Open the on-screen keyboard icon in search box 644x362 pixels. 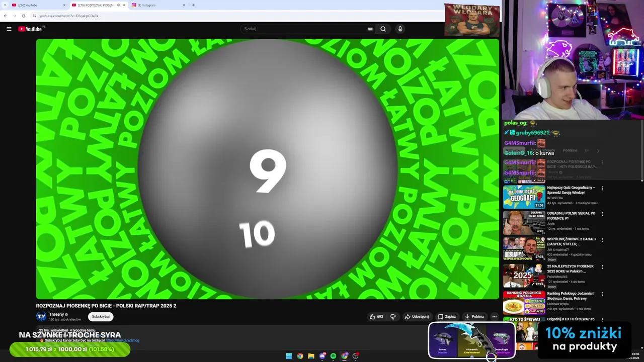370,29
